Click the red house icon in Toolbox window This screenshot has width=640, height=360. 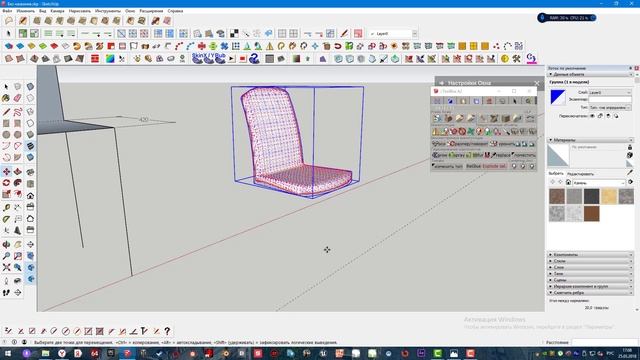pos(489,101)
